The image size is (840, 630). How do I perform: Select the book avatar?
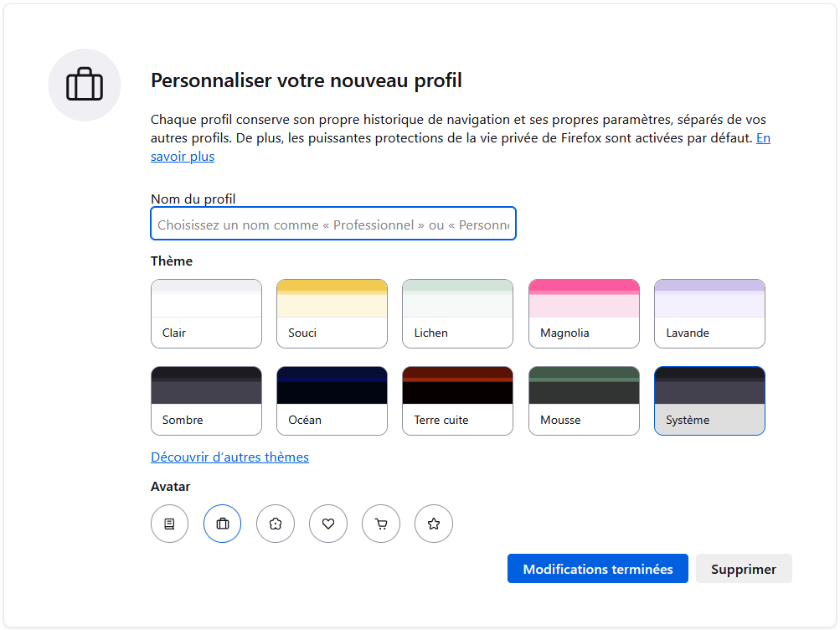tap(169, 523)
